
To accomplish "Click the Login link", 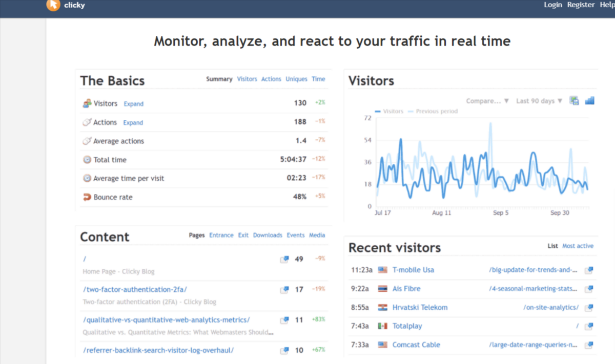I will (553, 5).
